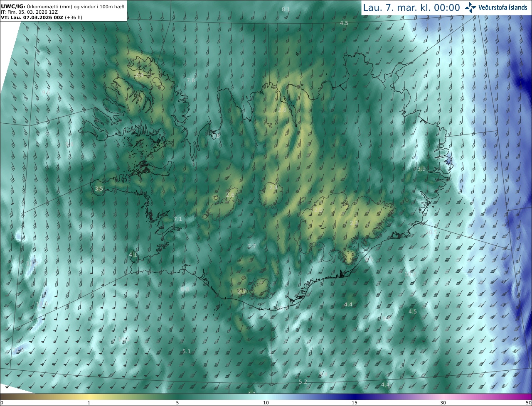Select the 'Lau. 7. mar. kl. 00:00' timestamp
Screen dimensions: 532x406
(411, 8)
